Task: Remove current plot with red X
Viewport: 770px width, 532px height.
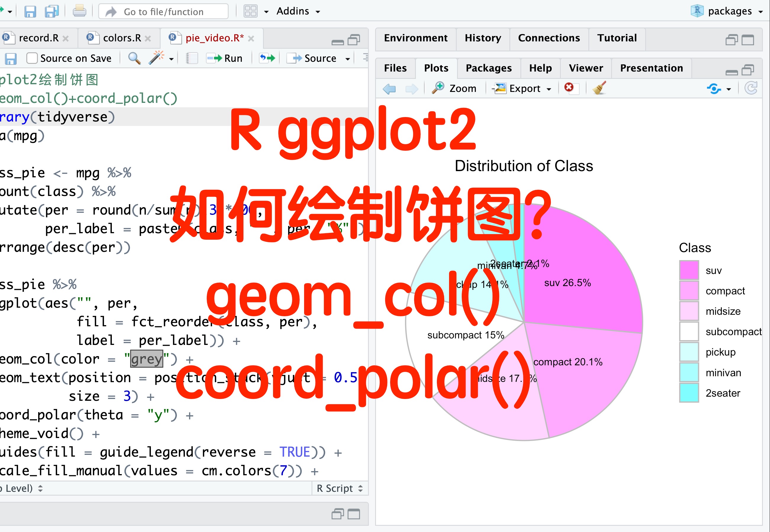Action: (569, 88)
